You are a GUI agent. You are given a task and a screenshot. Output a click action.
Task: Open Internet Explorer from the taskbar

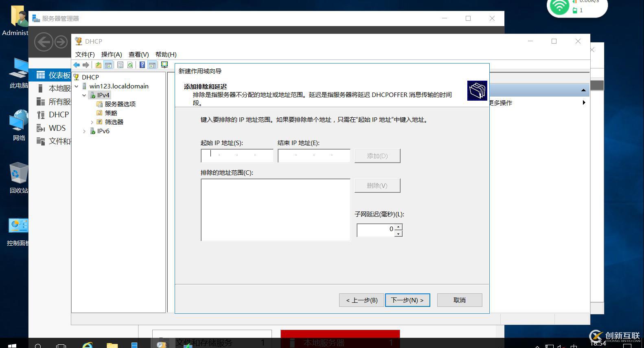pyautogui.click(x=88, y=345)
